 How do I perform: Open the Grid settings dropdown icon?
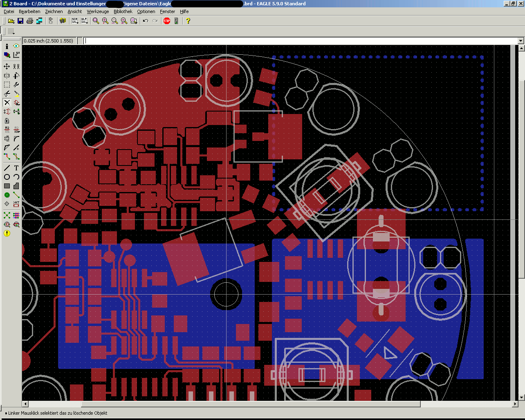click(11, 31)
